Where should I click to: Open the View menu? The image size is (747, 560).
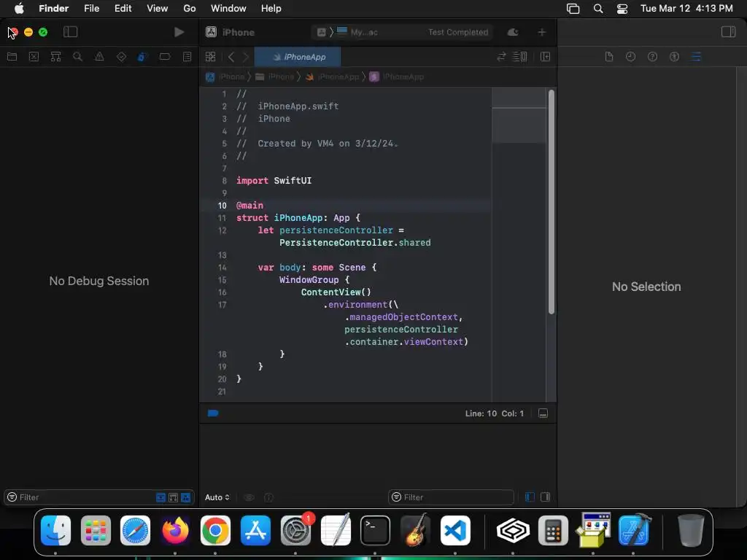(x=158, y=8)
